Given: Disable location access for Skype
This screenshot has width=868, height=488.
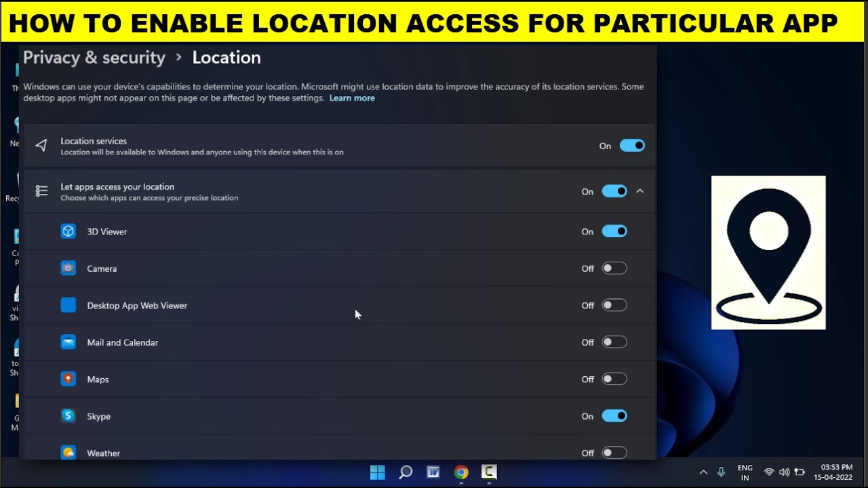Looking at the screenshot, I should point(614,416).
